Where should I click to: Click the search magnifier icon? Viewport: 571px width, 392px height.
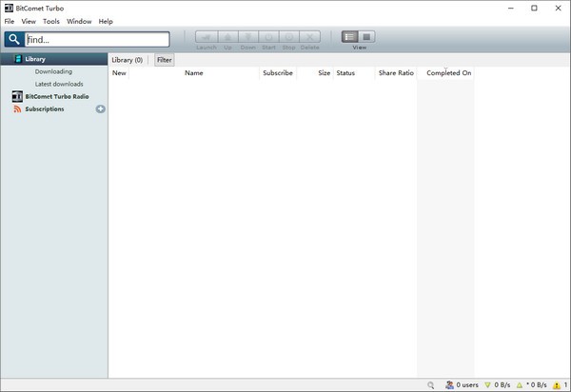coord(13,40)
